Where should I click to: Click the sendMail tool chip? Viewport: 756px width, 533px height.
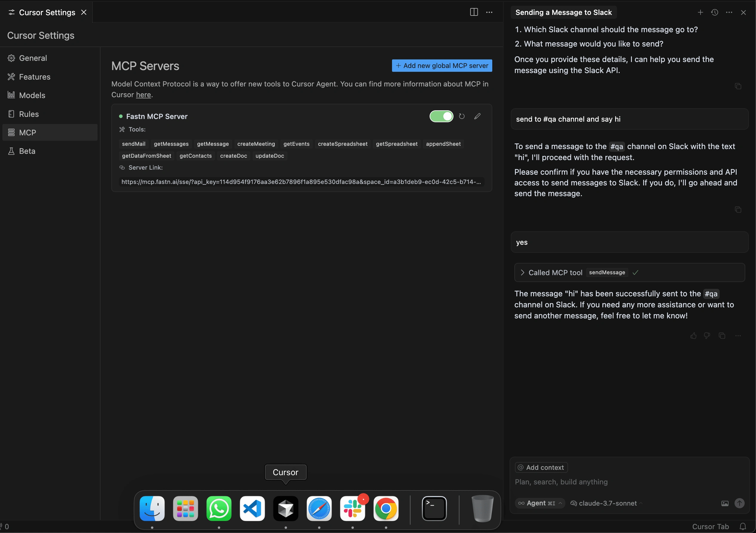point(134,144)
